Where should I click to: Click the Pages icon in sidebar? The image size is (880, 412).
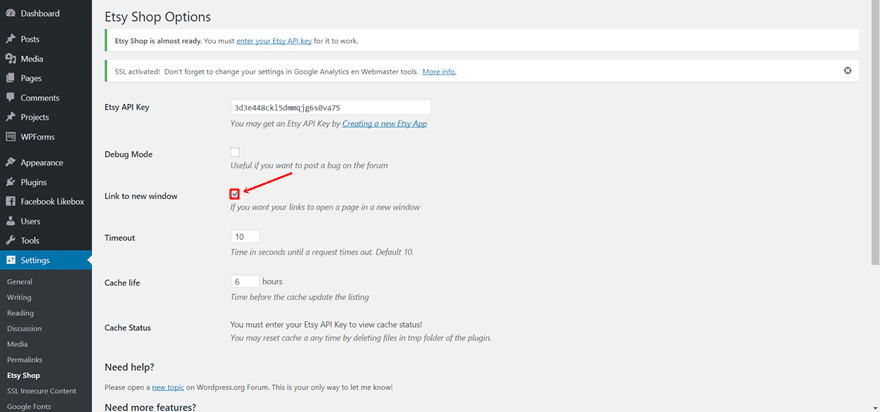click(10, 79)
